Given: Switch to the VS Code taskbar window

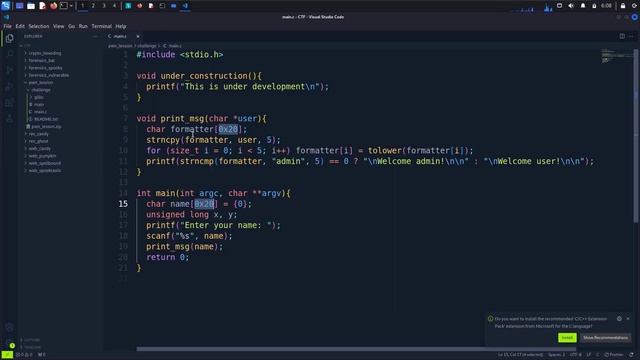Looking at the screenshot, I should (x=185, y=6).
